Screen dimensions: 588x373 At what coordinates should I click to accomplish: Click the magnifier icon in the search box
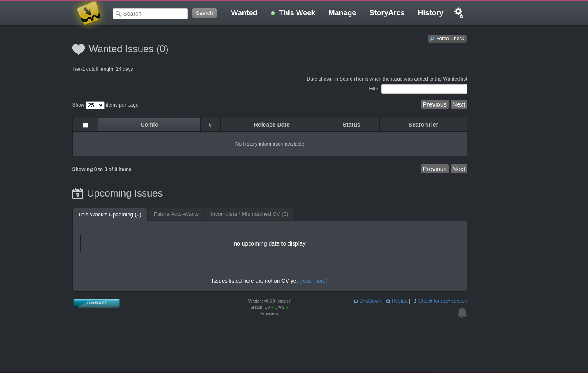(x=118, y=14)
